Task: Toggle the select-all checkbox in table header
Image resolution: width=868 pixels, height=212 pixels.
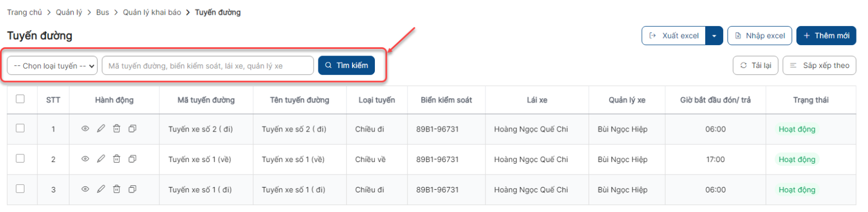Action: point(20,99)
